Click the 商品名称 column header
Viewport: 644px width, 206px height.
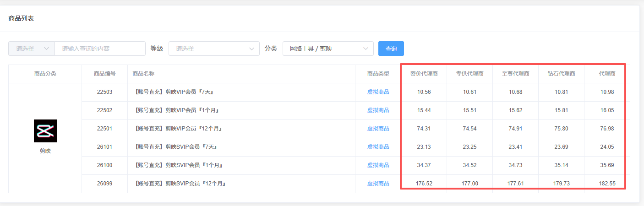click(x=143, y=74)
